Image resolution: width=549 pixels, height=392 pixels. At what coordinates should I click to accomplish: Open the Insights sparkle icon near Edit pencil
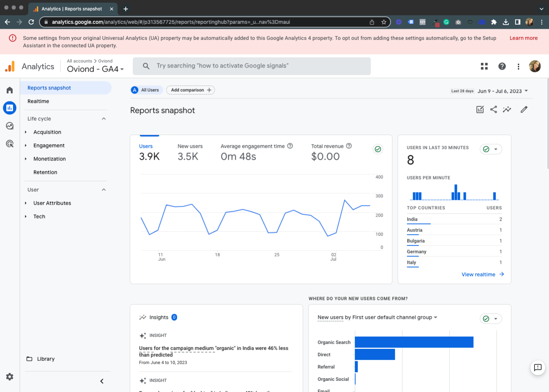[x=507, y=109]
